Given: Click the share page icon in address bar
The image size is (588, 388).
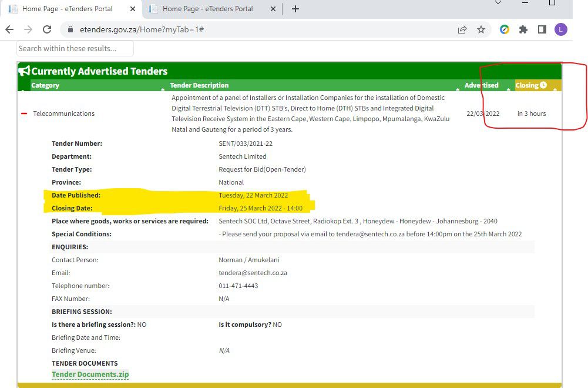Looking at the screenshot, I should click(462, 29).
